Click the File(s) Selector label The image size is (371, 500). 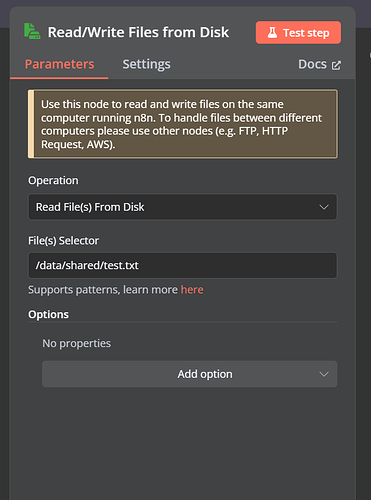63,241
